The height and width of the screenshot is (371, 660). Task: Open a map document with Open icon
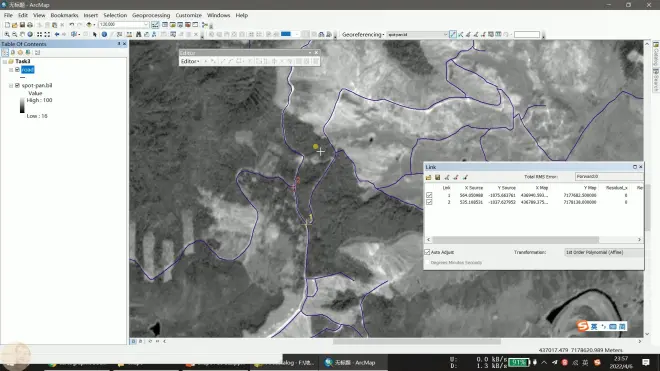(15, 25)
